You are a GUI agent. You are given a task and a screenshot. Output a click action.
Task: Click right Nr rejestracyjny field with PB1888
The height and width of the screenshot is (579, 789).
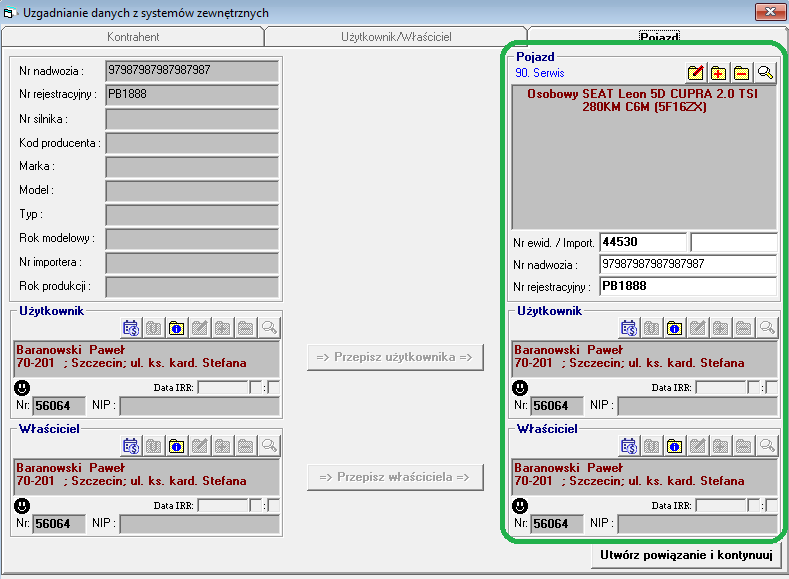coord(688,286)
